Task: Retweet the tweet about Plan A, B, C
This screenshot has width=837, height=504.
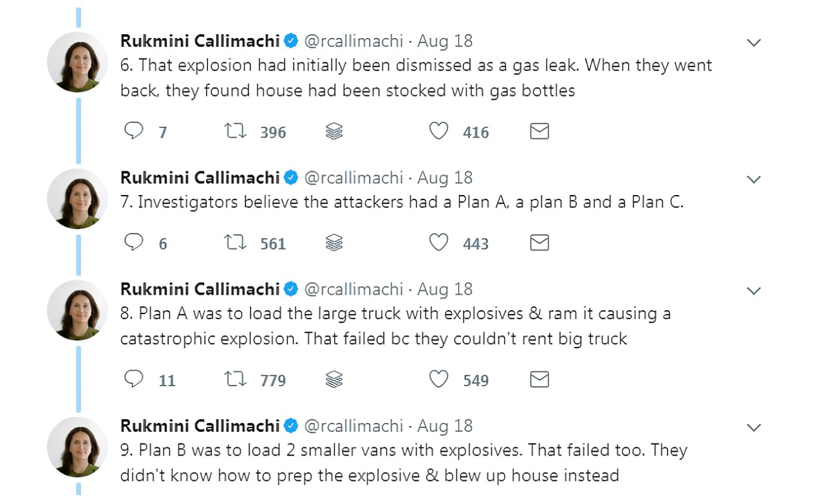Action: tap(235, 243)
